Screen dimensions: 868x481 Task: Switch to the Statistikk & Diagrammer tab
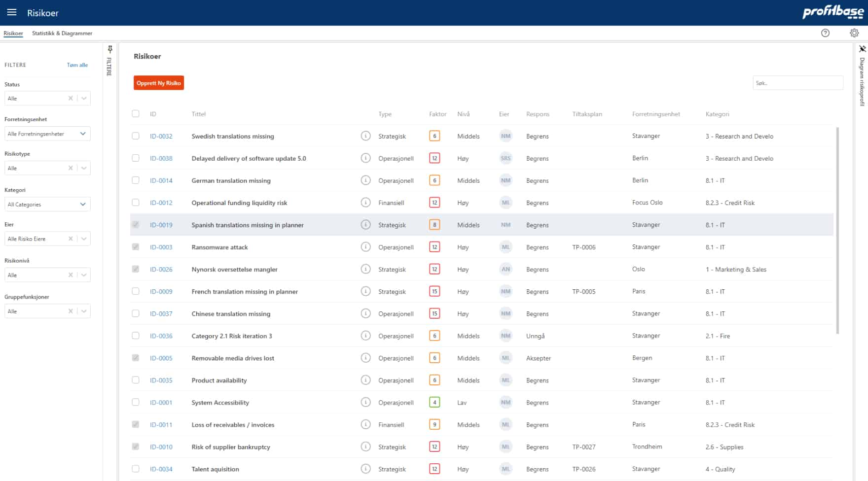pyautogui.click(x=62, y=33)
